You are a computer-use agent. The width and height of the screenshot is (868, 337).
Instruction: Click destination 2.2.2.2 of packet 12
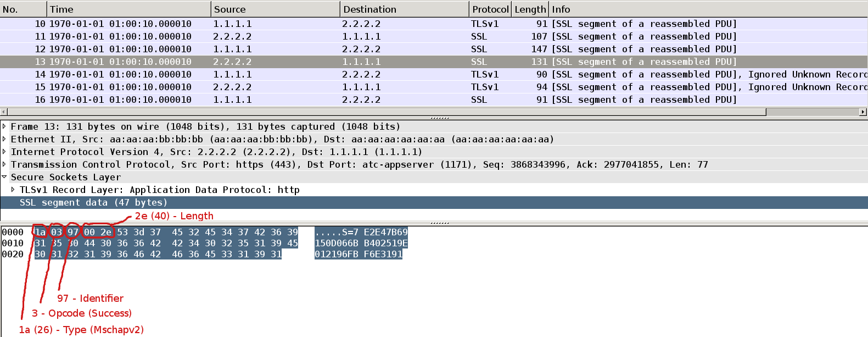pyautogui.click(x=361, y=49)
